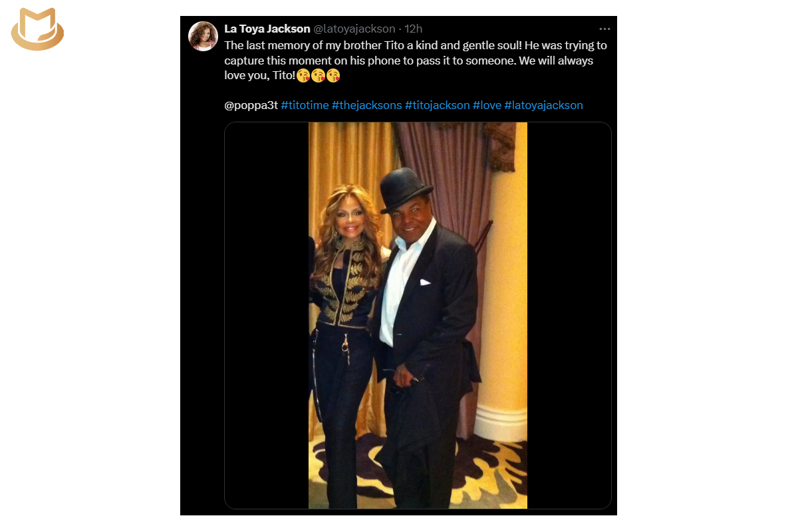This screenshot has width=798, height=532.
Task: Open the #latoyajackson hashtag
Action: [543, 105]
